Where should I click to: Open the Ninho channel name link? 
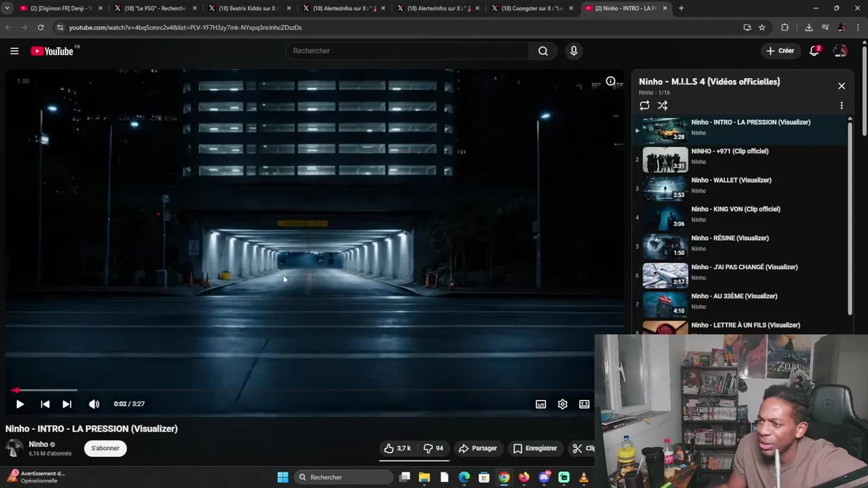pyautogui.click(x=38, y=444)
